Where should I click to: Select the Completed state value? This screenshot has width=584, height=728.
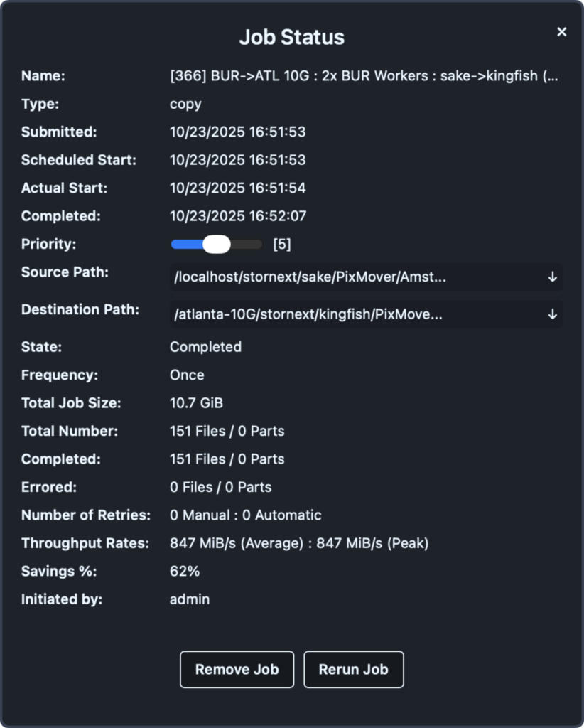pyautogui.click(x=205, y=347)
